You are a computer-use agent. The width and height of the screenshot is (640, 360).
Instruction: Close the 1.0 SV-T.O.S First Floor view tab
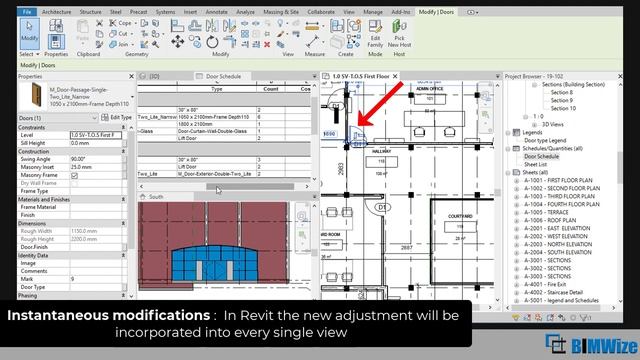pyautogui.click(x=395, y=76)
